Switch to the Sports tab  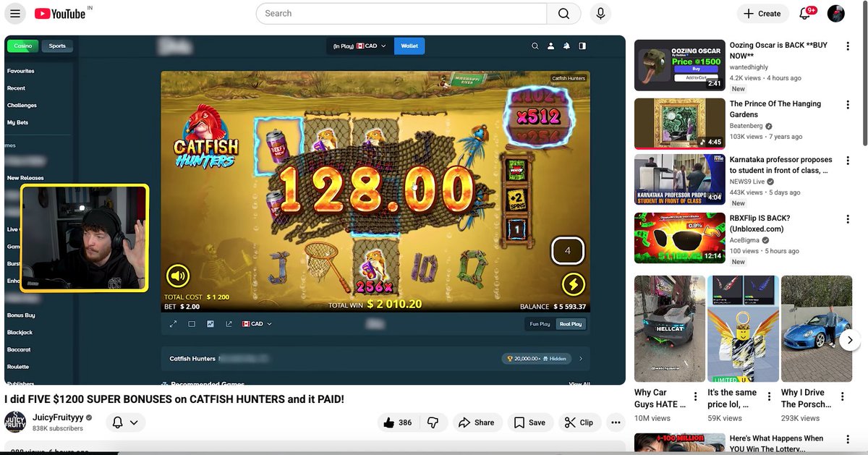(57, 46)
